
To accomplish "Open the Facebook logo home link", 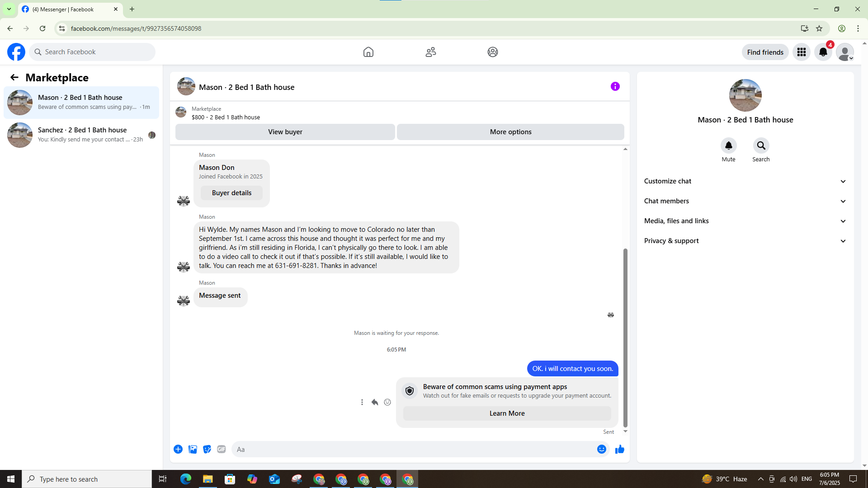I will [x=16, y=52].
